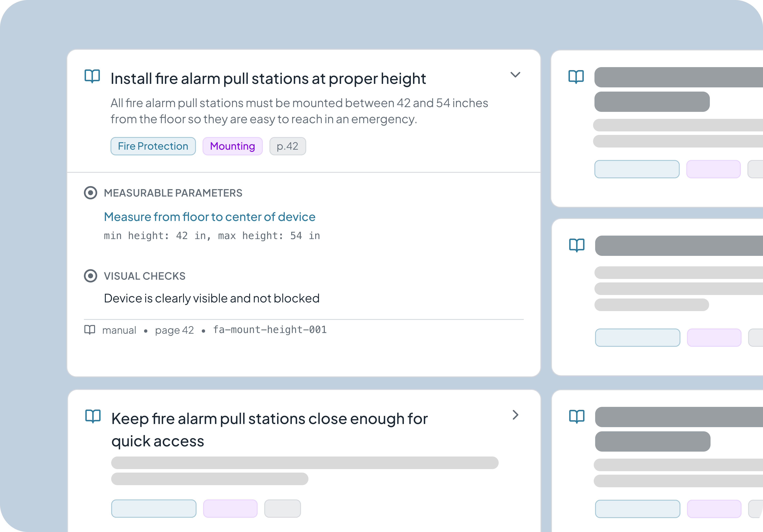Expand the quick access card with its chevron
This screenshot has width=763, height=532.
point(515,415)
